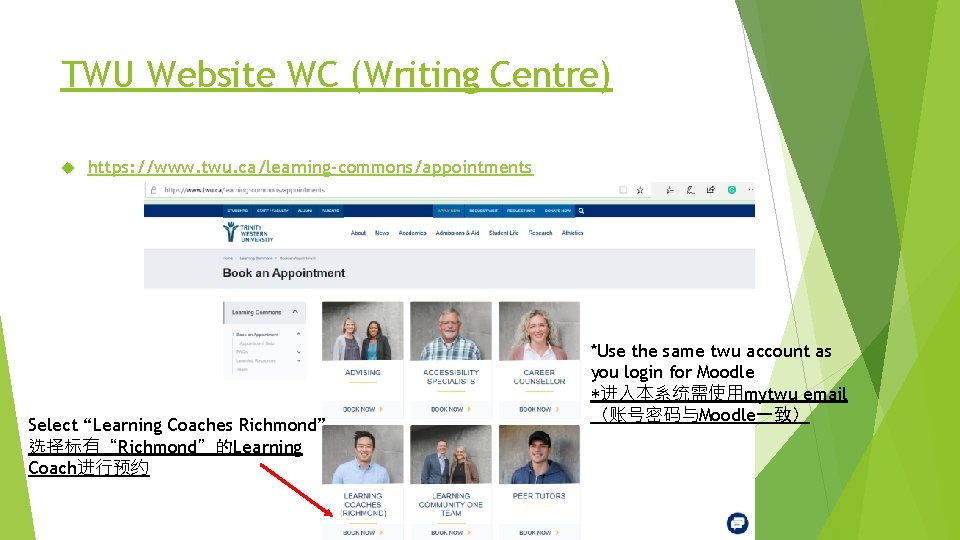
Task: Click the search magnifier on TWU site
Action: [x=581, y=211]
